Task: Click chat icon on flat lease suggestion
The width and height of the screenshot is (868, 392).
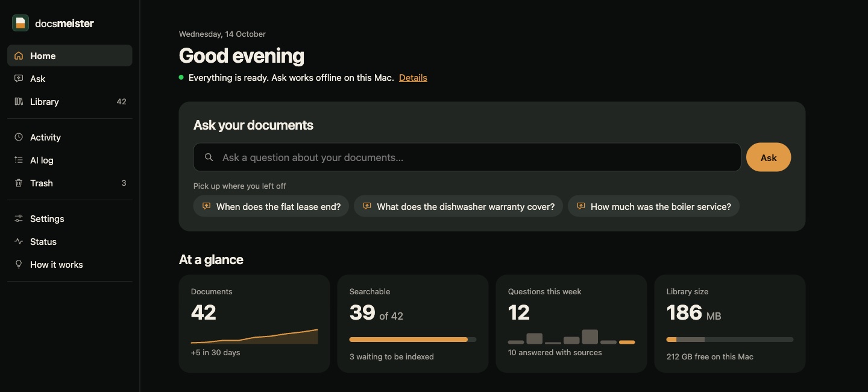Action: (x=206, y=206)
